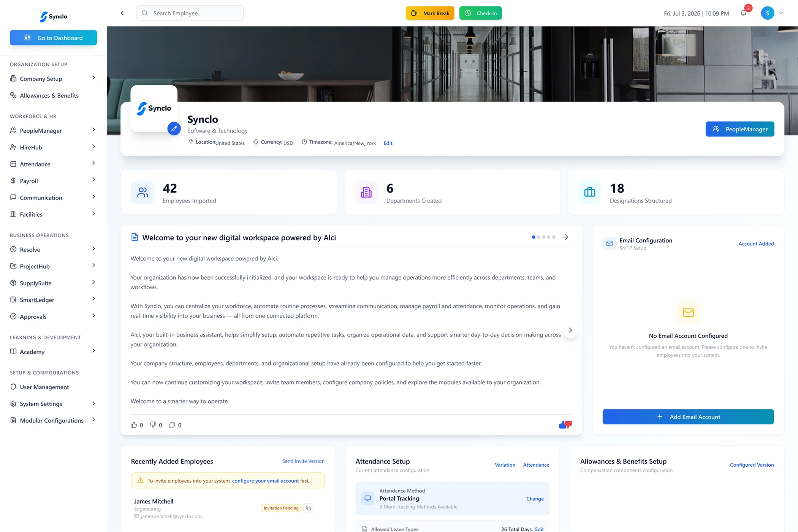Open the ProjectHub menu item
Image resolution: width=798 pixels, height=532 pixels.
[53, 266]
